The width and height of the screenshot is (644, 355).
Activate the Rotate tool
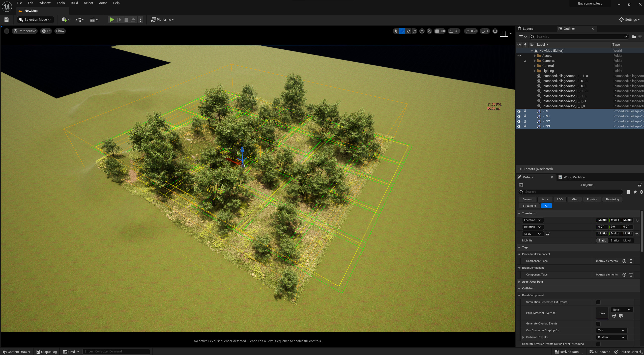tap(408, 31)
